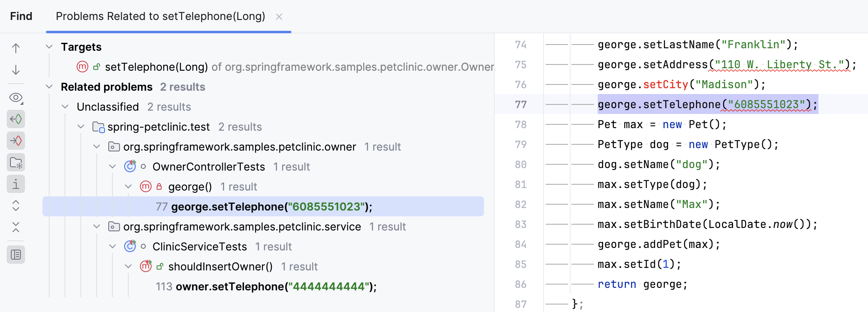
Task: Click line number 80 in the gutter
Action: (x=521, y=165)
